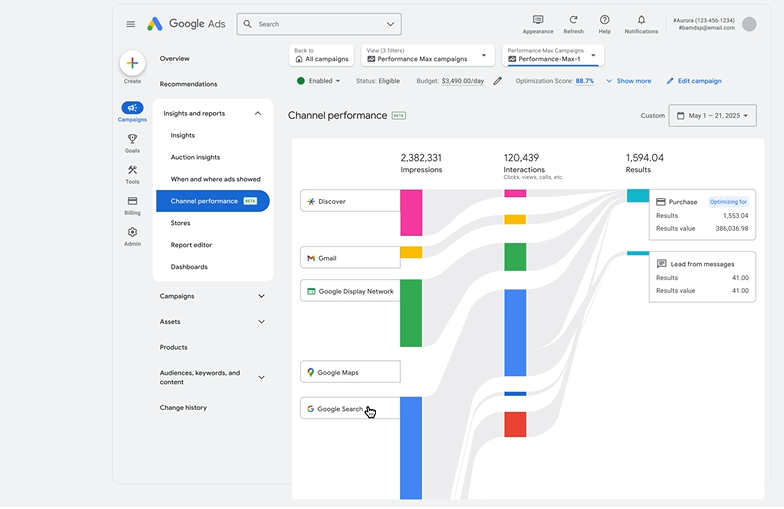This screenshot has width=784, height=509.
Task: Go to Overview
Action: click(x=174, y=58)
